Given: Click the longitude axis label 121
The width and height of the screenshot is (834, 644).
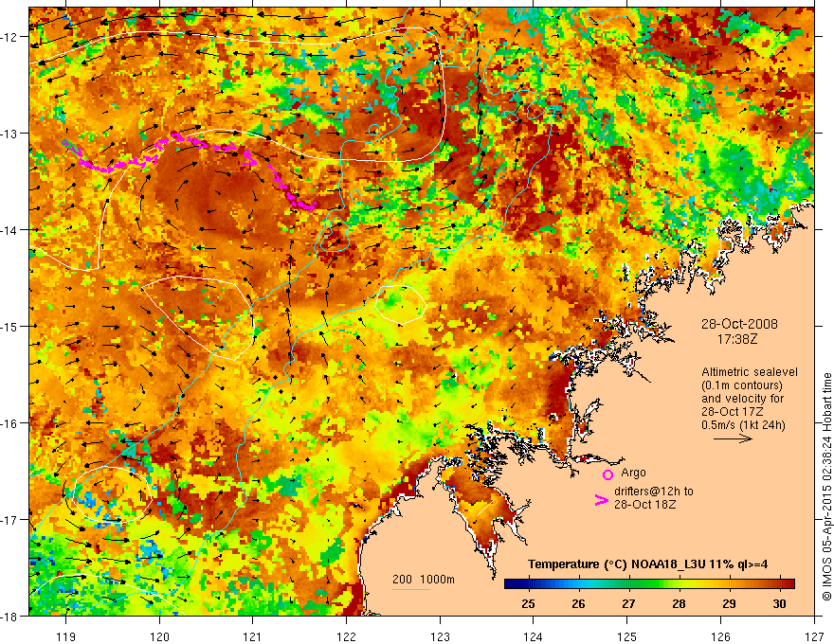Looking at the screenshot, I should 253,636.
